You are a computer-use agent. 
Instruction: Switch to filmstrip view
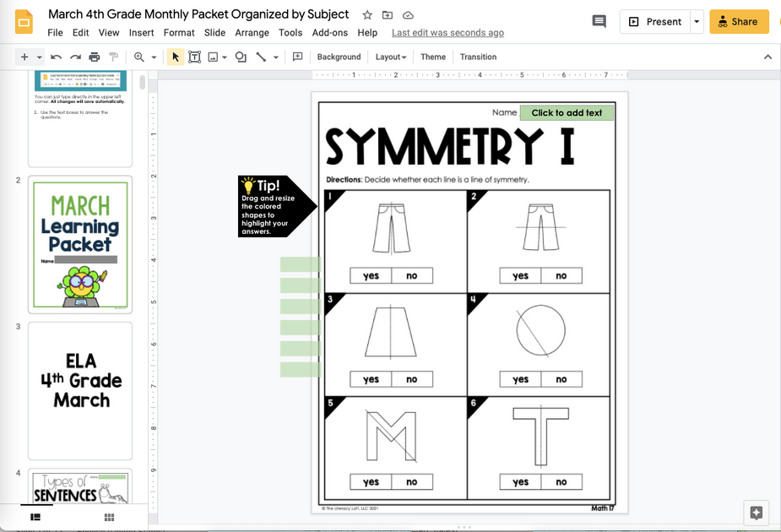(35, 516)
